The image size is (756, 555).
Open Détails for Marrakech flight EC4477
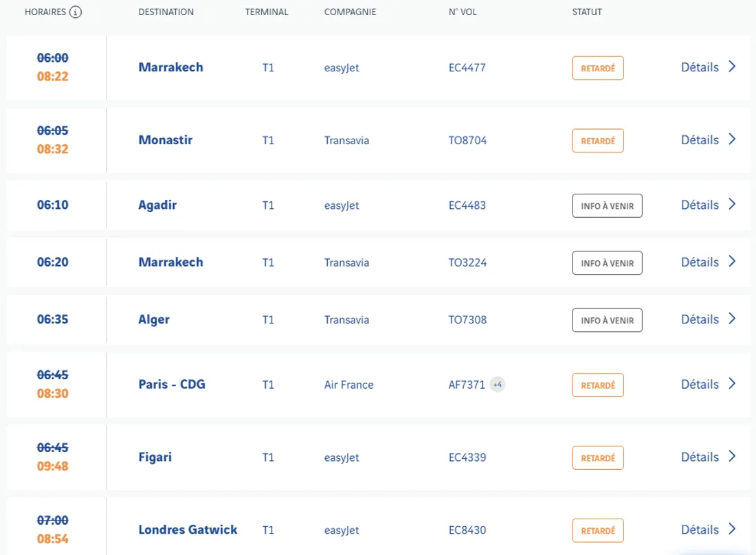pyautogui.click(x=700, y=67)
